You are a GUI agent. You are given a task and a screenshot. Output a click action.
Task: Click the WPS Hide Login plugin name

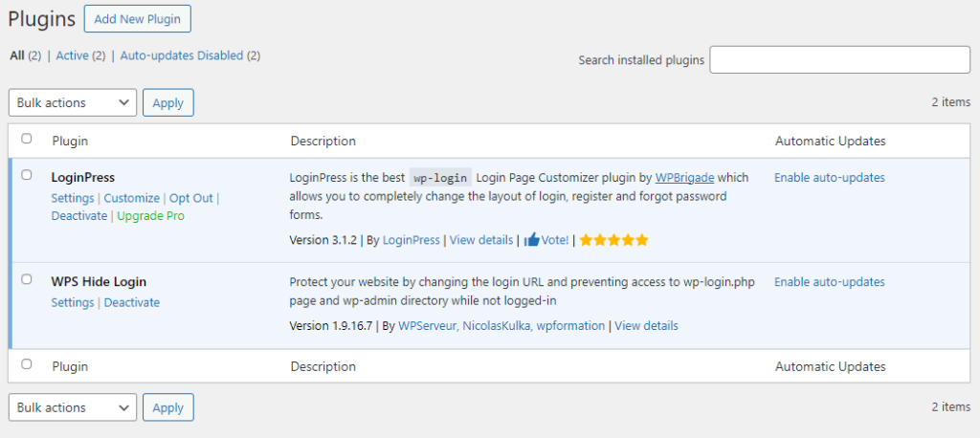[x=99, y=282]
